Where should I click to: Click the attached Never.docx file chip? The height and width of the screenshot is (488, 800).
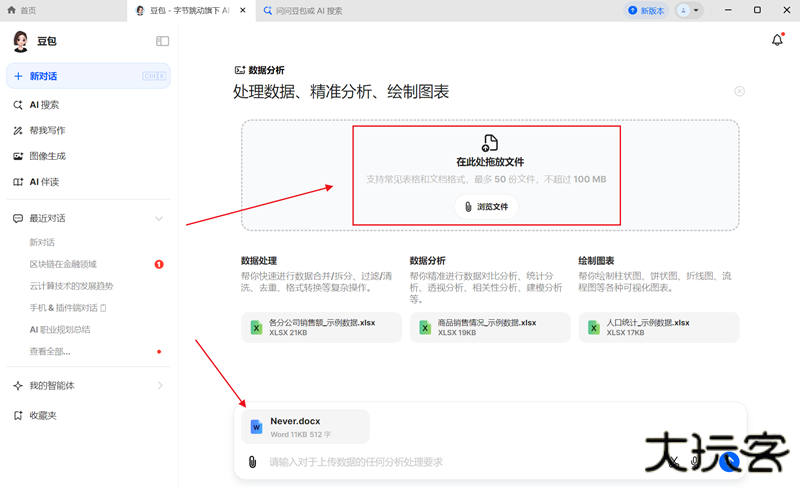click(305, 426)
